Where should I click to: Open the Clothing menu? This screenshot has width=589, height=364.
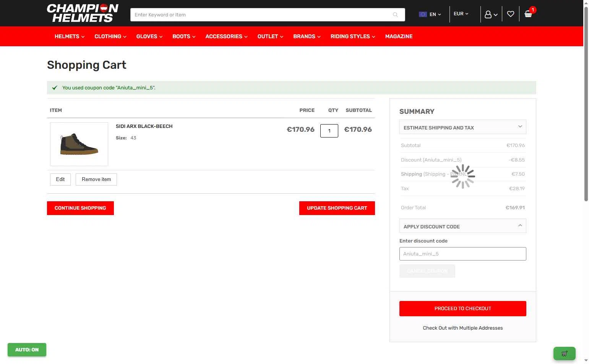tap(110, 36)
